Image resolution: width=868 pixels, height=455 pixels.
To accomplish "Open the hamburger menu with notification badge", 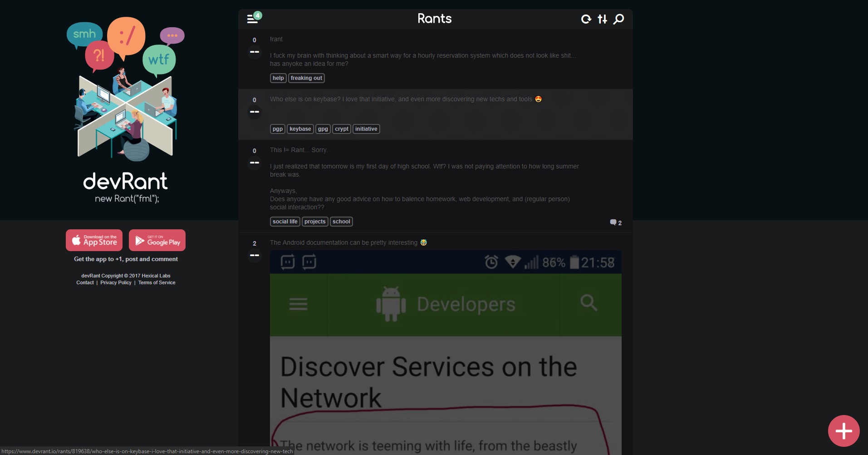I will click(253, 18).
